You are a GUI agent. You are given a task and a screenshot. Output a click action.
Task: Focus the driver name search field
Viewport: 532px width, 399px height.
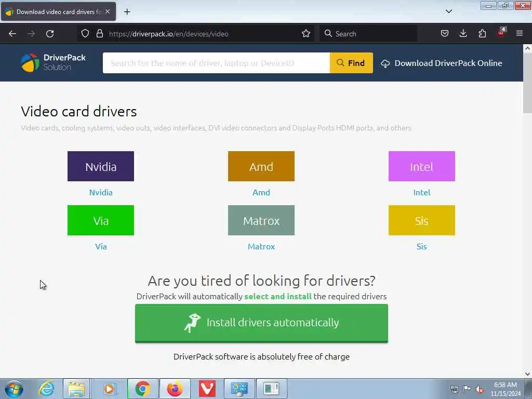(x=216, y=63)
